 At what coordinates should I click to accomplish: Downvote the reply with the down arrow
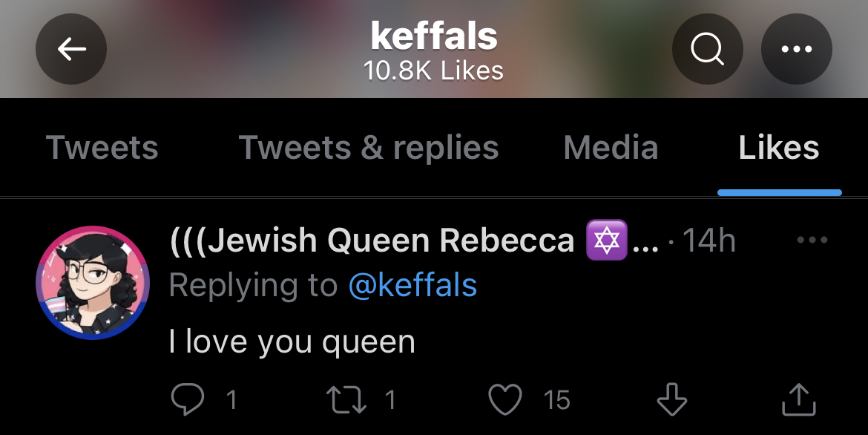point(672,399)
